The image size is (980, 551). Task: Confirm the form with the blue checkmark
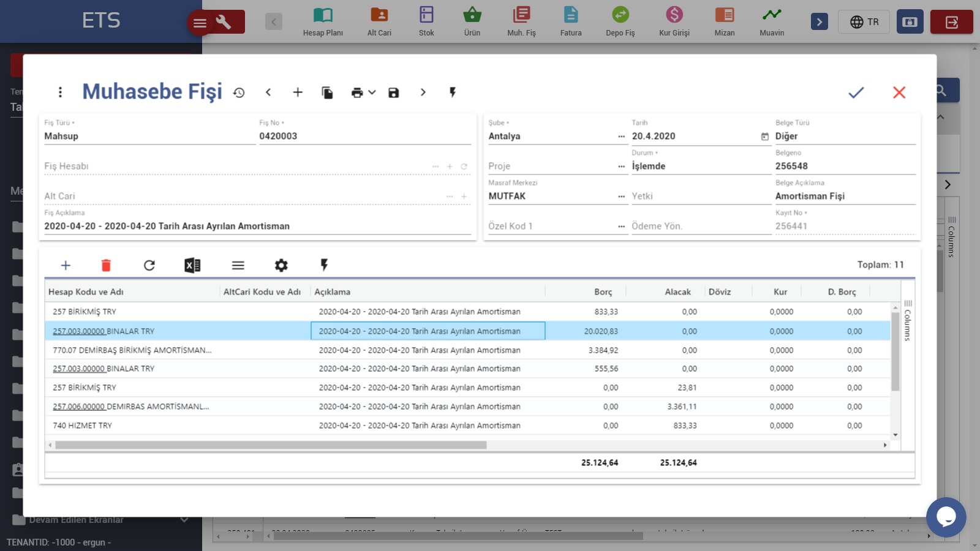(x=856, y=92)
